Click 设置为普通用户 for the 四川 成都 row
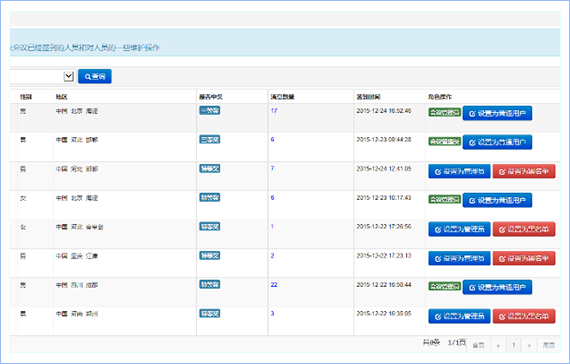 pyautogui.click(x=497, y=287)
